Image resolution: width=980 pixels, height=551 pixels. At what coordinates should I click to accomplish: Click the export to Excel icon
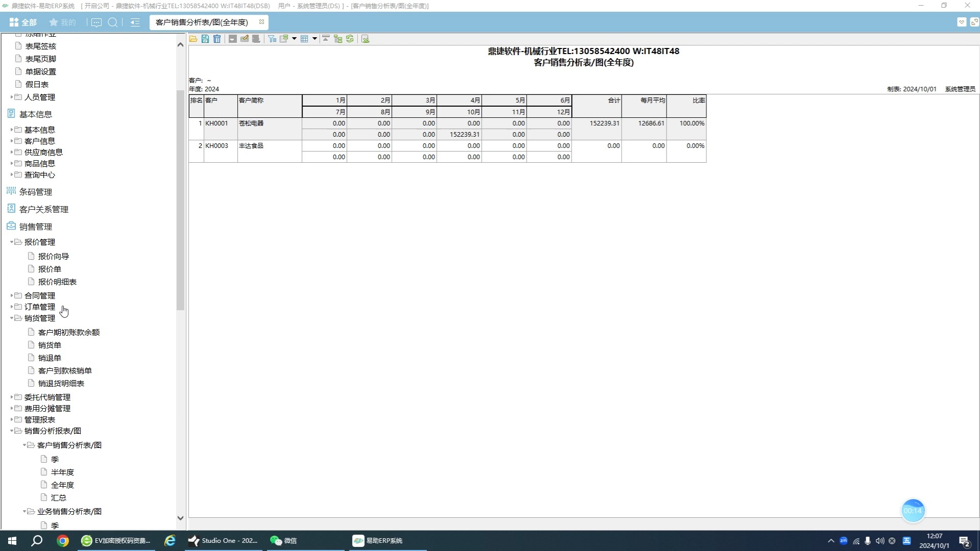coord(365,39)
